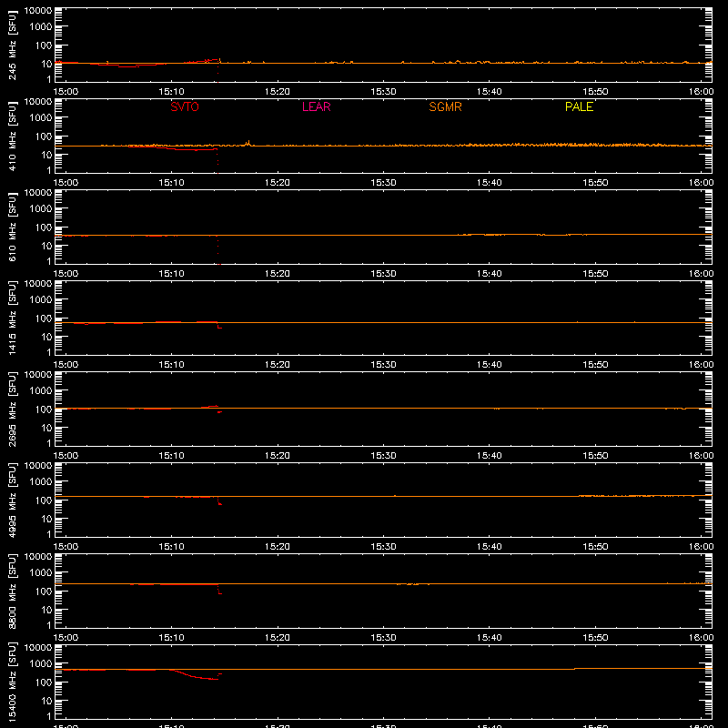Select 15:10 under the 410 MHz panel
Viewport: 728px width, 728px height.
tap(172, 183)
